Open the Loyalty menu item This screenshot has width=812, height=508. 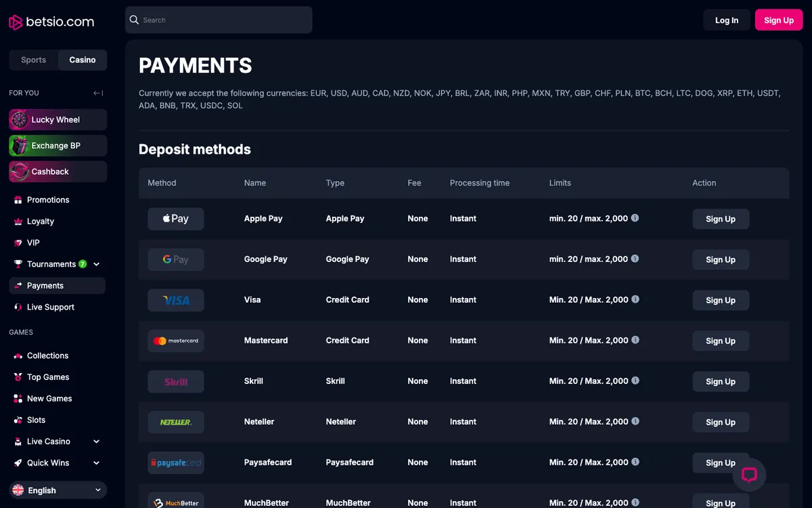click(58, 221)
